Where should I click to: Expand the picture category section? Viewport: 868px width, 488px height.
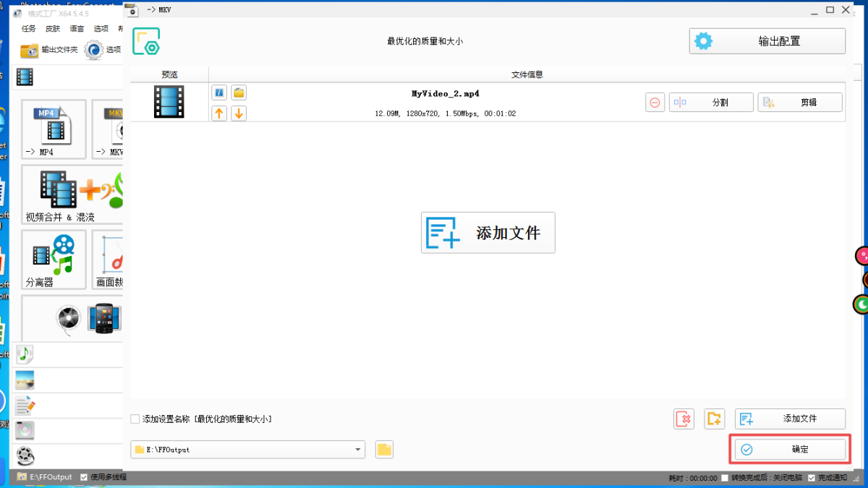[25, 380]
